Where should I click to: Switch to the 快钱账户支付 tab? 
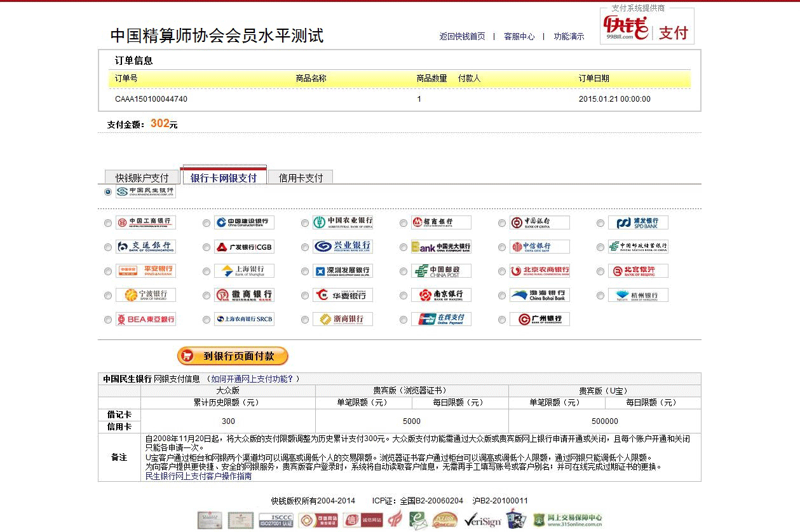point(142,178)
